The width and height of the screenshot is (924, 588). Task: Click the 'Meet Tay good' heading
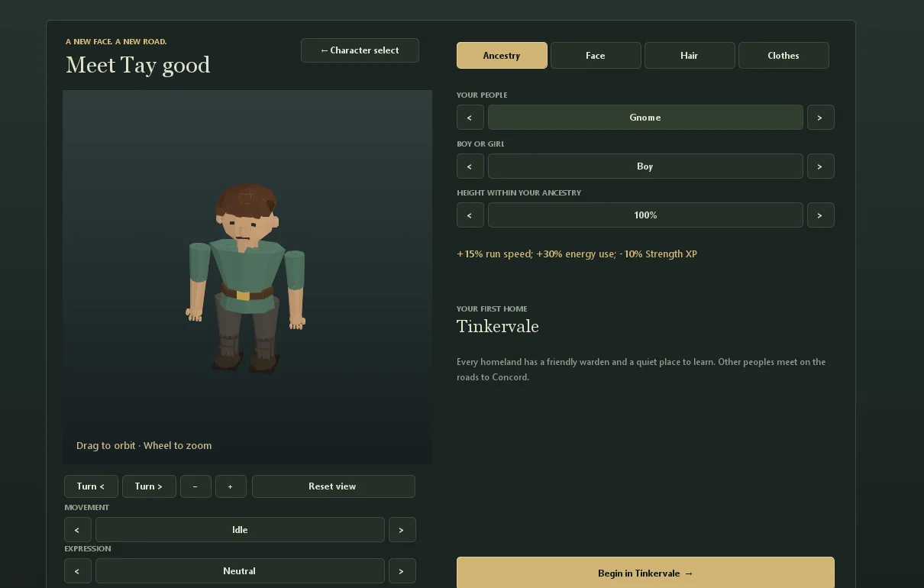click(x=138, y=65)
